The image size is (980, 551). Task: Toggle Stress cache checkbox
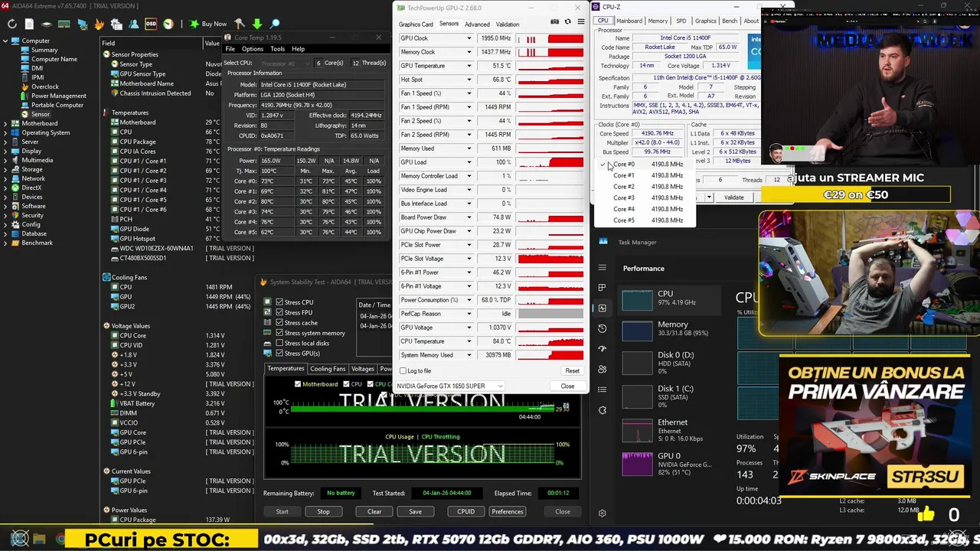point(279,323)
